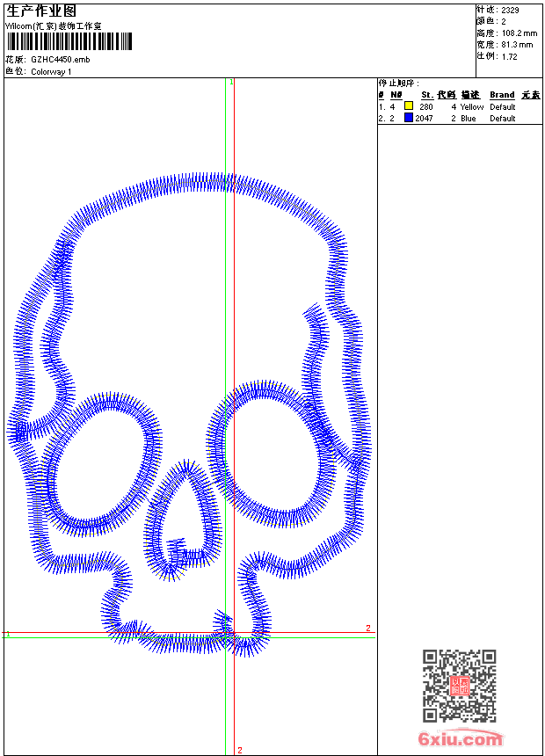
Task: Click the blue thread color swatch
Action: click(x=409, y=118)
